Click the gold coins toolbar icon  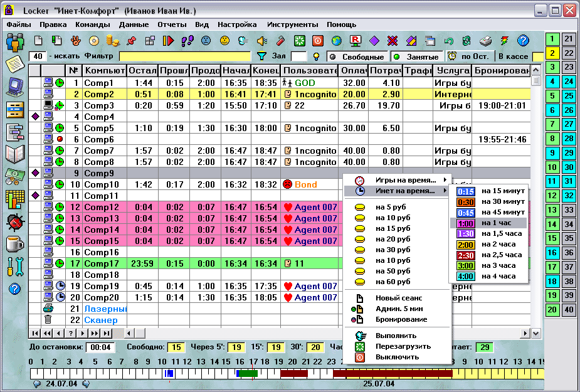point(112,41)
